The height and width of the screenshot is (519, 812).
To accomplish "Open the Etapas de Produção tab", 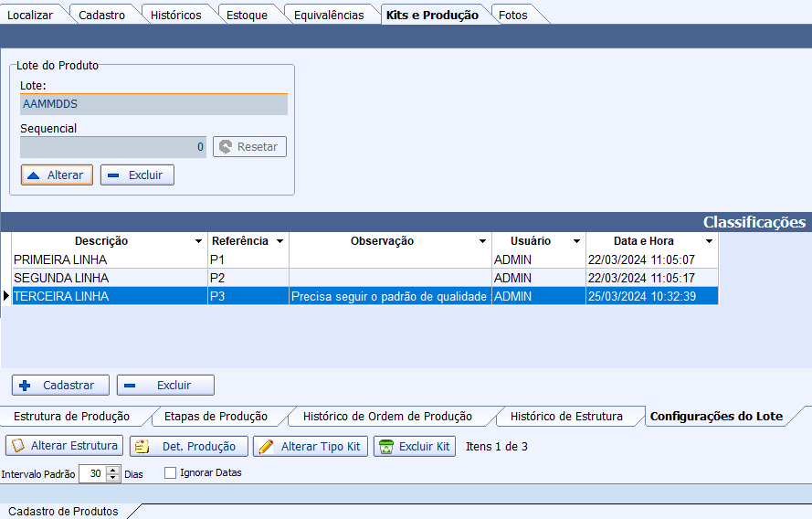I will coord(216,417).
